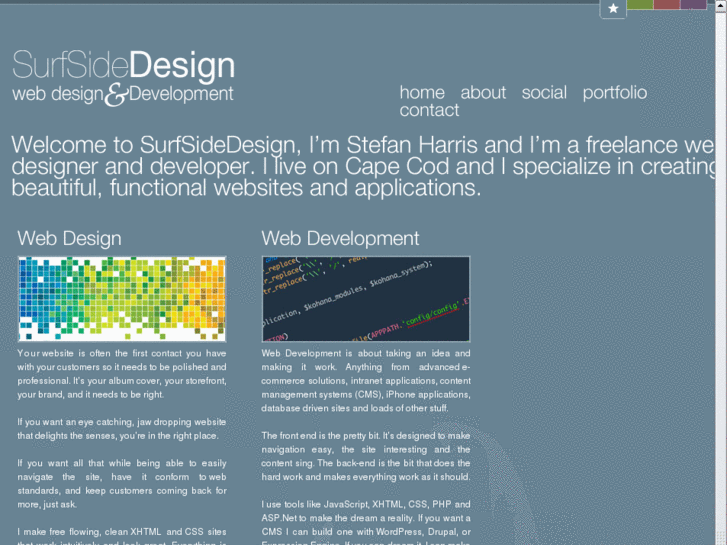Click the 'Web Development is about taking' paragraph
The width and height of the screenshot is (727, 545).
(366, 381)
